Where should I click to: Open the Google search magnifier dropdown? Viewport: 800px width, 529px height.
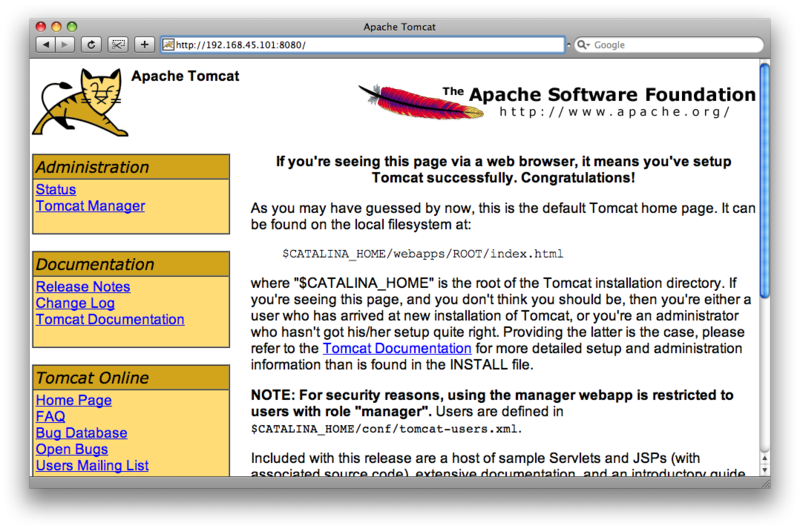pyautogui.click(x=583, y=45)
